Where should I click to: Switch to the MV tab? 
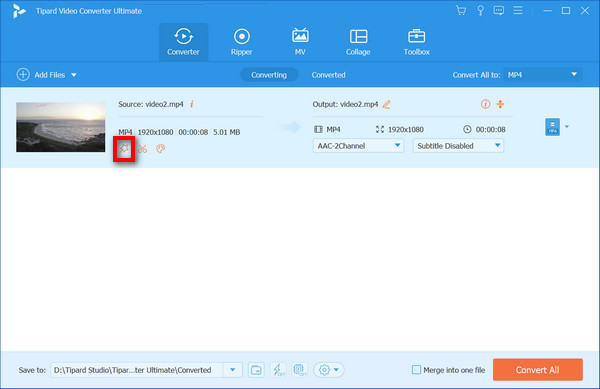point(300,42)
